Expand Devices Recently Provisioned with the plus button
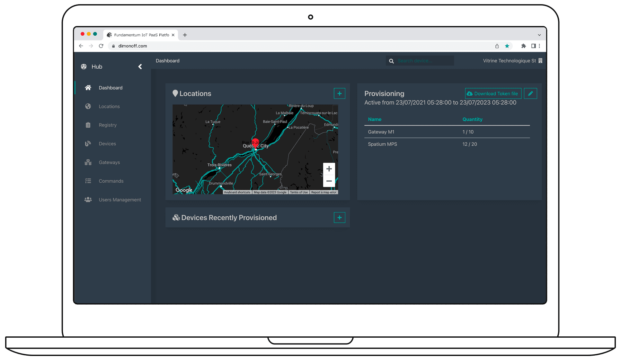 (340, 217)
